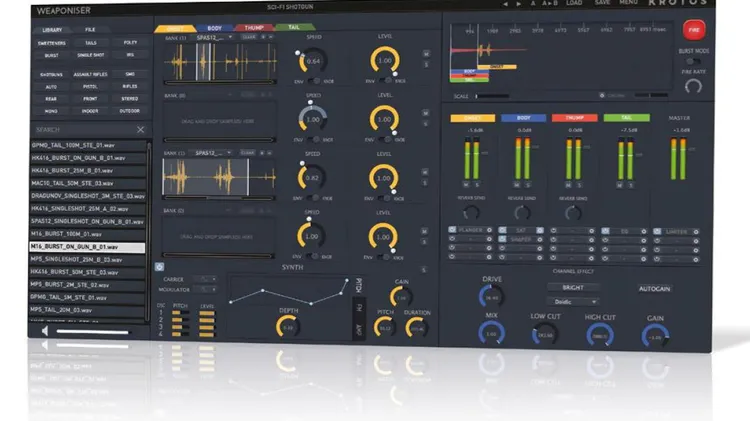Switch to the BODY tab
This screenshot has height=421, width=750.
tap(214, 27)
